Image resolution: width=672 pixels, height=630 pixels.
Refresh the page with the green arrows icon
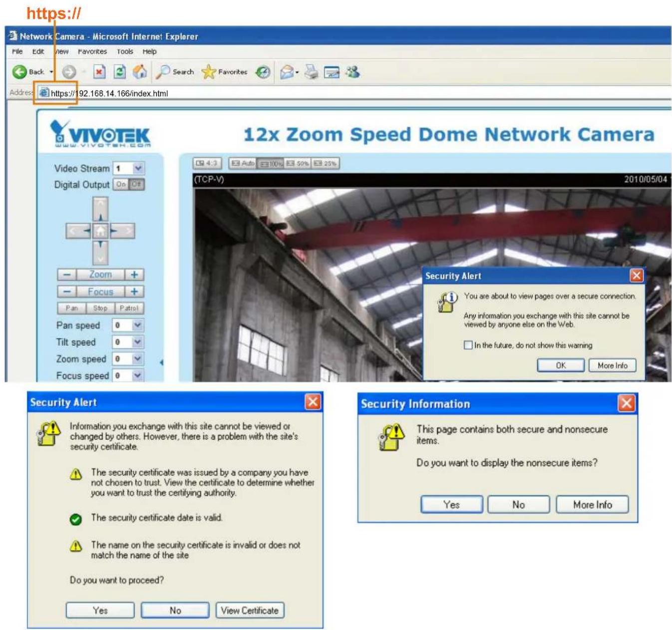(120, 72)
